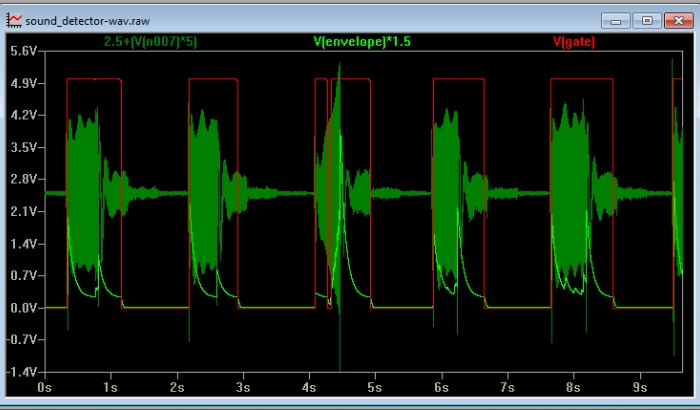The image size is (700, 410).
Task: Click the 7s time axis label
Action: (x=507, y=387)
